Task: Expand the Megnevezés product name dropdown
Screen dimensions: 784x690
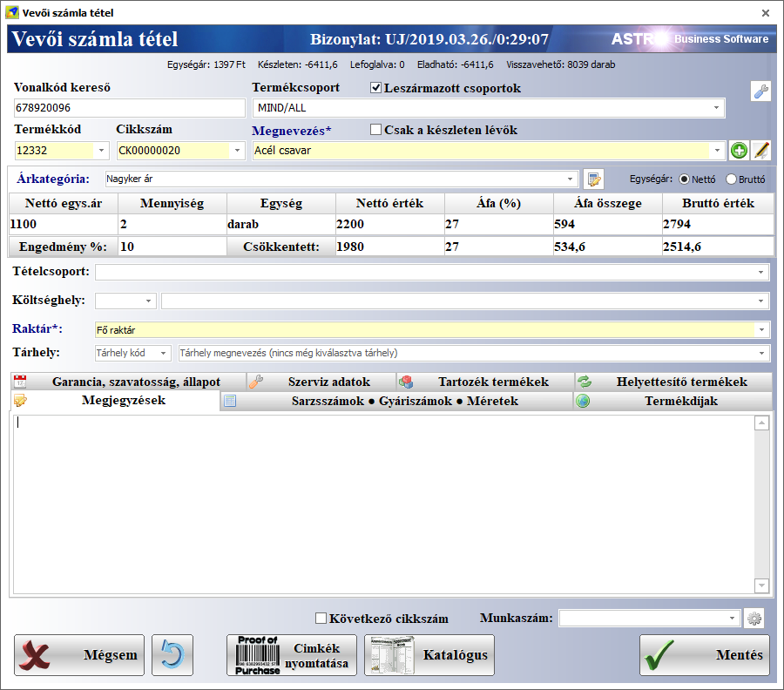Action: (717, 151)
